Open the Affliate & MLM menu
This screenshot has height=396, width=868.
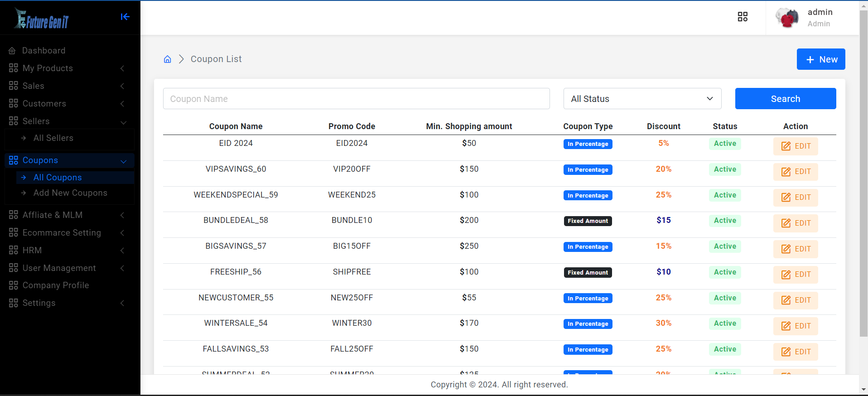tap(53, 215)
